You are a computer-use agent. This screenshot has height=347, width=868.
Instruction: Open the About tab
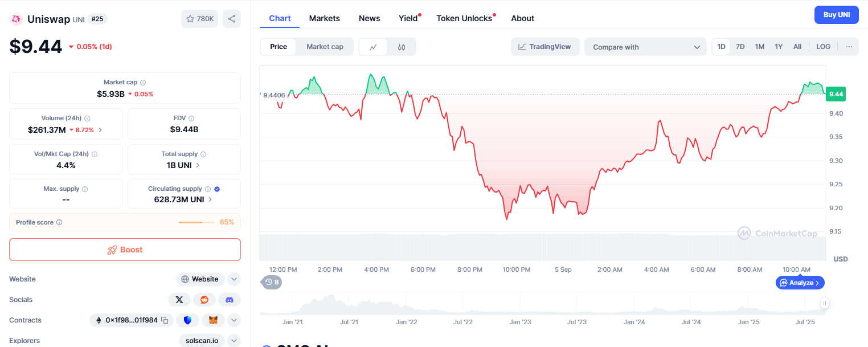(523, 18)
